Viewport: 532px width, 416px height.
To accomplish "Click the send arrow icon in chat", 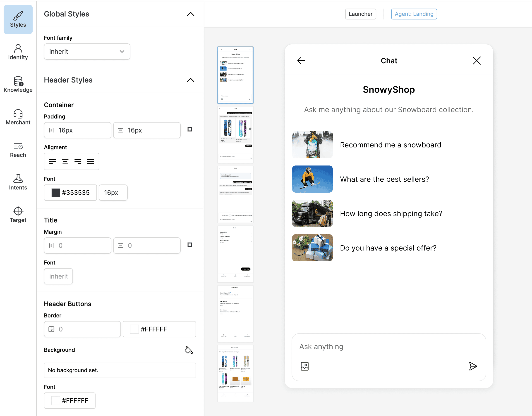I will tap(473, 366).
